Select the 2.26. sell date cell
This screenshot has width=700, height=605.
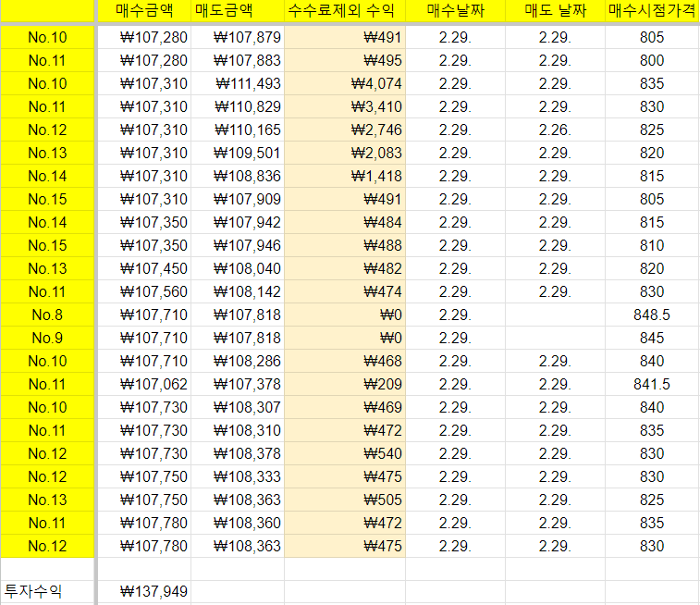click(555, 130)
